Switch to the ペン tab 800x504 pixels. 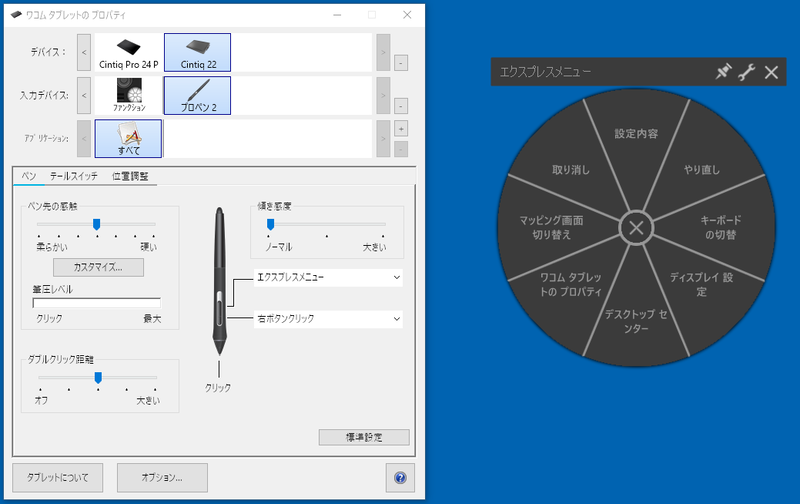[x=29, y=176]
